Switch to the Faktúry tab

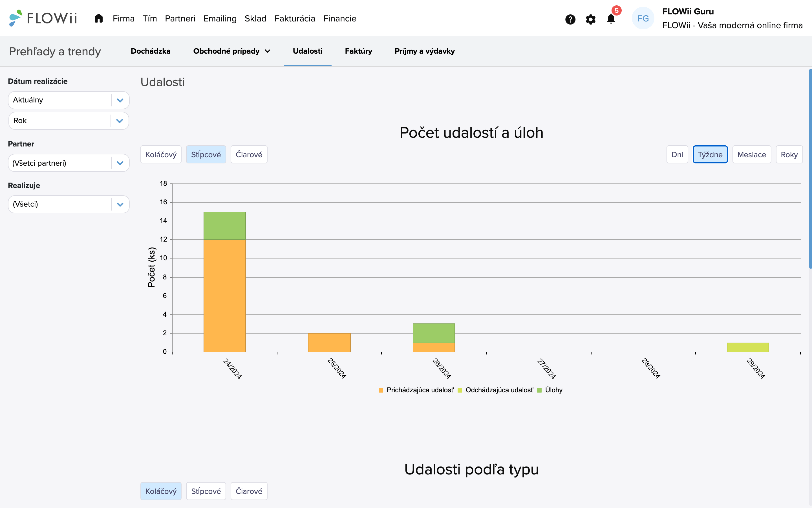tap(358, 51)
